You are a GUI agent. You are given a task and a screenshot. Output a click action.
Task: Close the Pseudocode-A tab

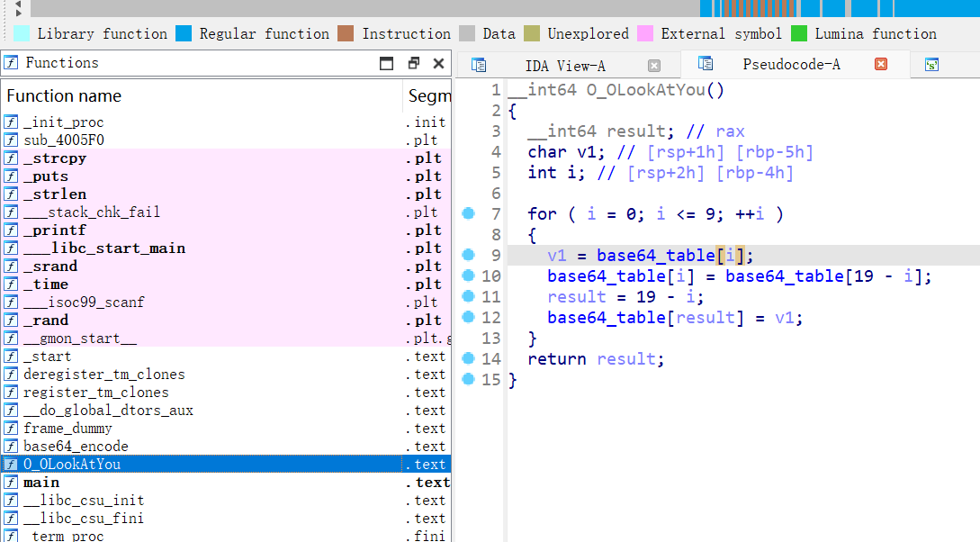click(881, 64)
